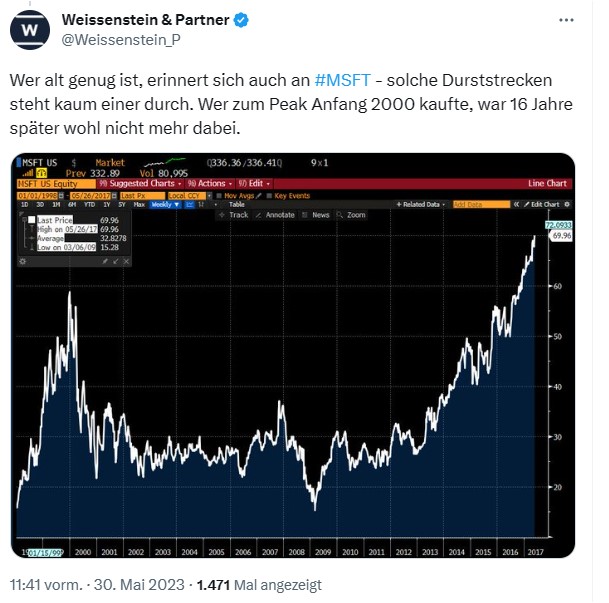Image resolution: width=609 pixels, height=603 pixels.
Task: Select the line chart type icon beside Weekly
Action: [x=190, y=204]
